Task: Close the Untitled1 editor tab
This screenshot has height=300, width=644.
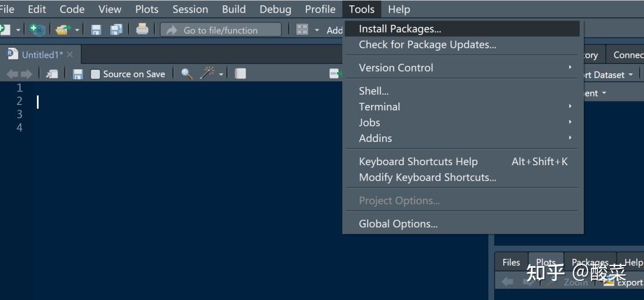Action: (70, 55)
